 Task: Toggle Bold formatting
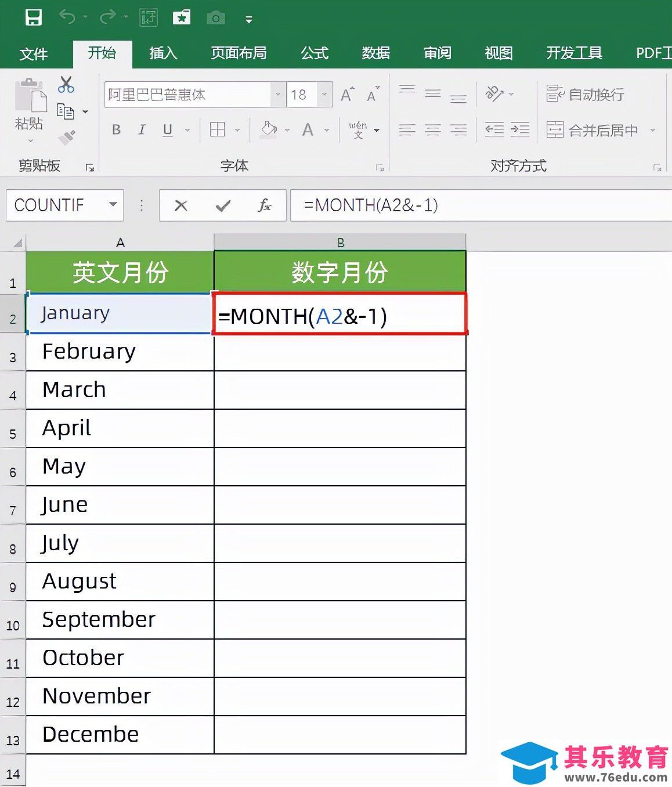[x=117, y=129]
